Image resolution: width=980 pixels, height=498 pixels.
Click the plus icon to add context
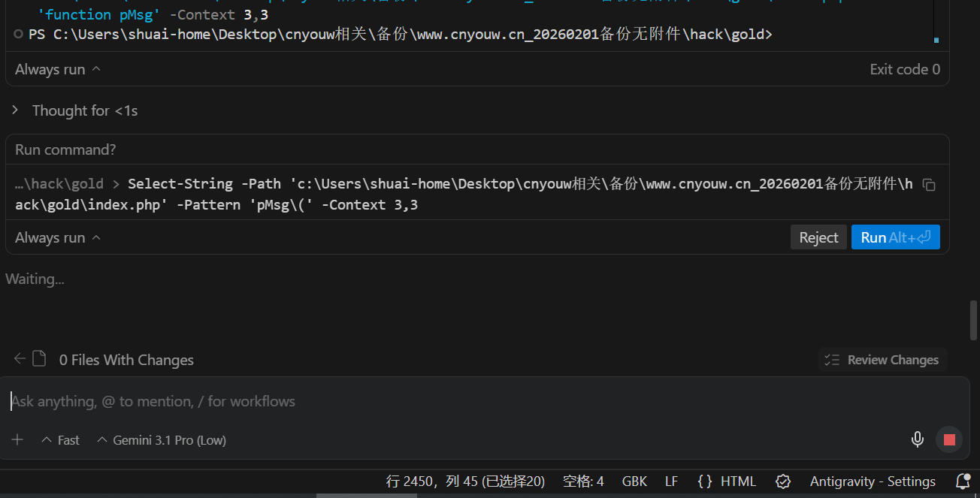click(18, 440)
